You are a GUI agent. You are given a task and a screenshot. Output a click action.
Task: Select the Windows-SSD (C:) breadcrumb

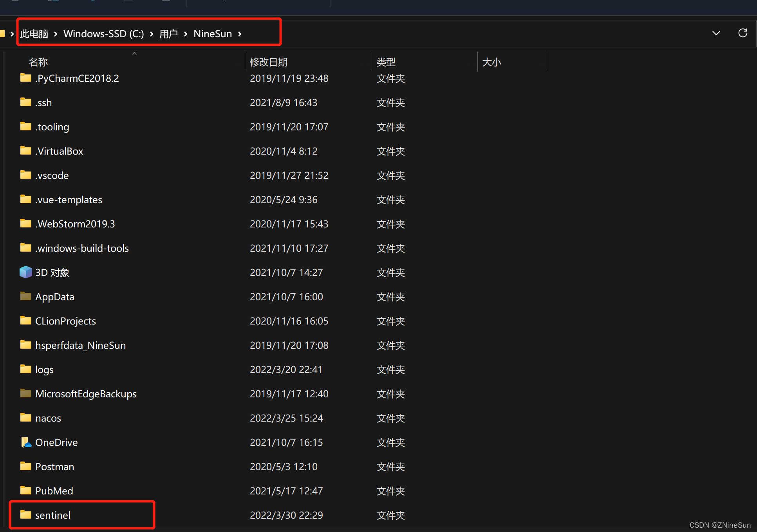(x=104, y=34)
